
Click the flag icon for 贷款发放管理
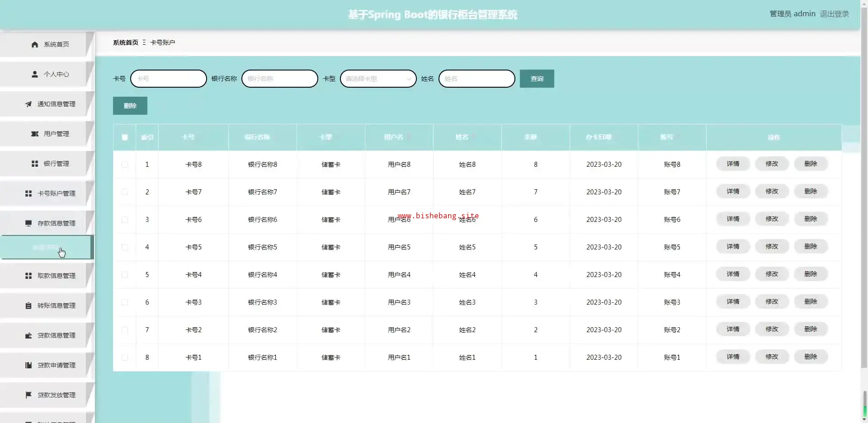(x=28, y=395)
